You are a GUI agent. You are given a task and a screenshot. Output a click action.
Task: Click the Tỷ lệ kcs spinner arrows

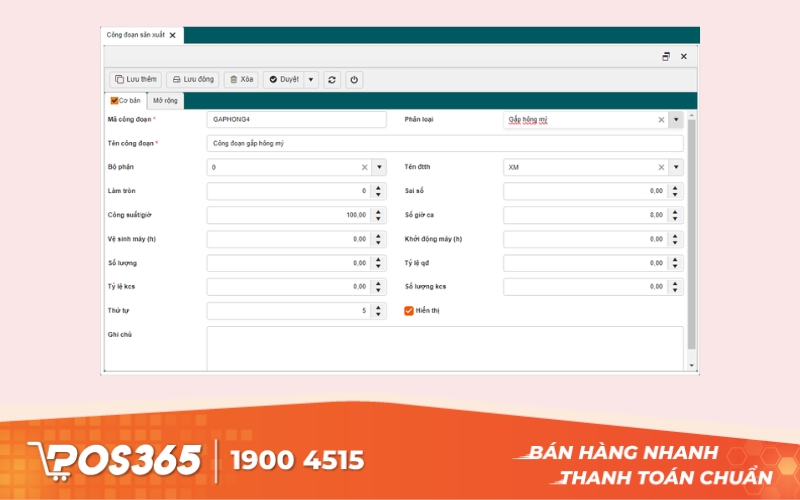pyautogui.click(x=378, y=287)
